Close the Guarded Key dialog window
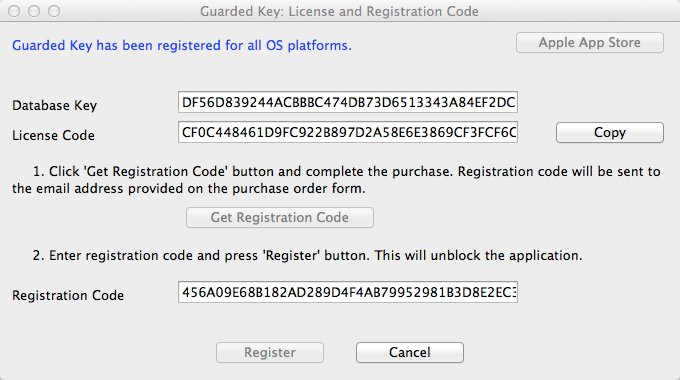Viewport: 680px width, 380px height. click(x=14, y=11)
